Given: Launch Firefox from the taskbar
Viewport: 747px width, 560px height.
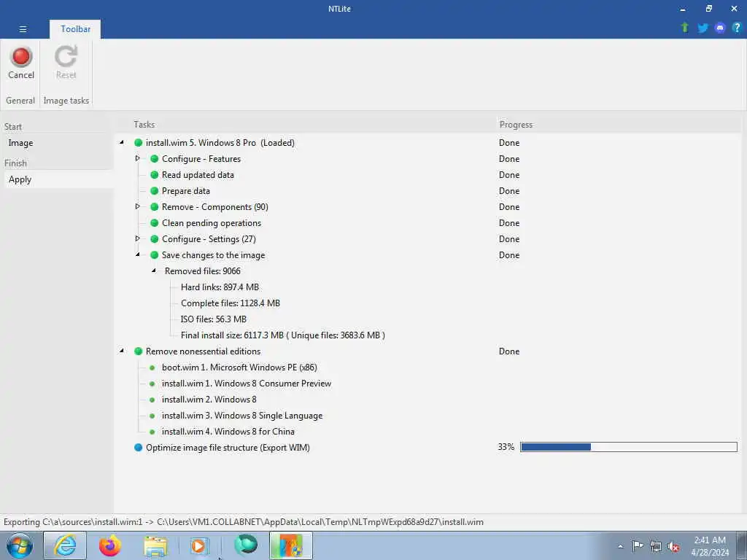Looking at the screenshot, I should click(x=110, y=545).
